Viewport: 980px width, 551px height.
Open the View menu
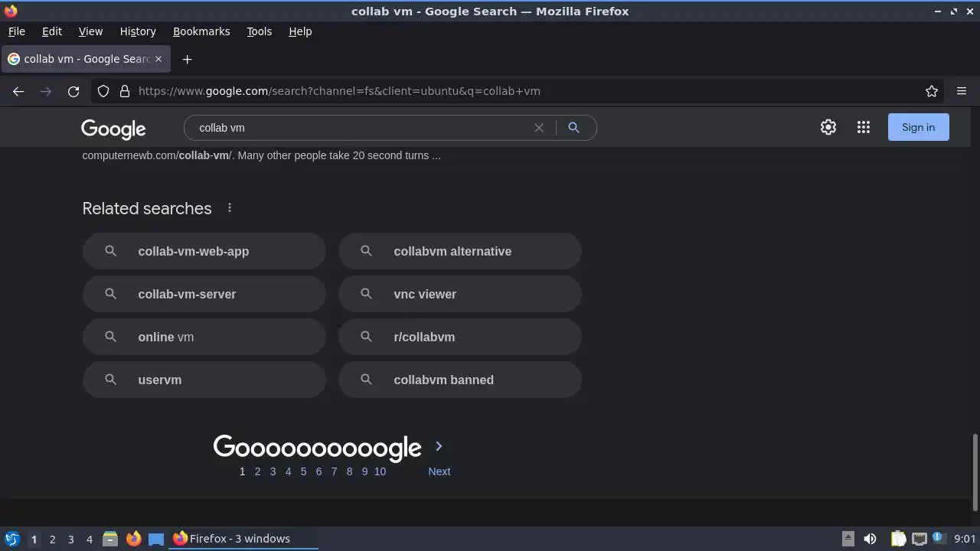(x=90, y=31)
